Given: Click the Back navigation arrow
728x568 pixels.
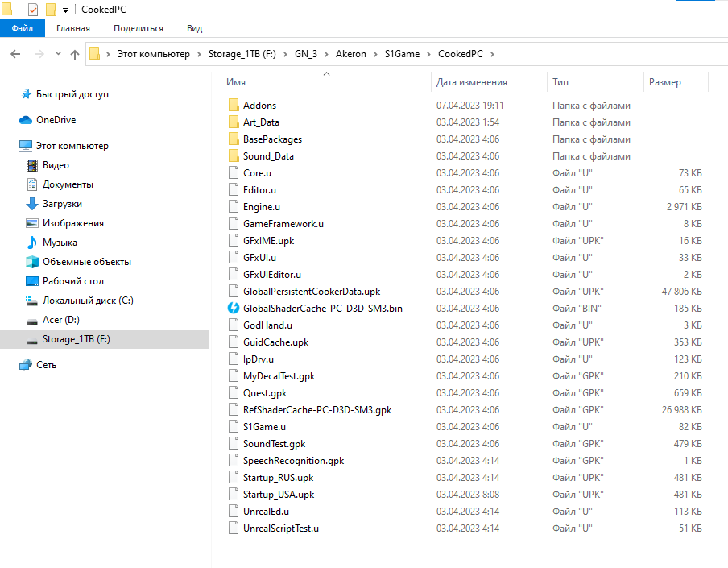Looking at the screenshot, I should tap(14, 54).
